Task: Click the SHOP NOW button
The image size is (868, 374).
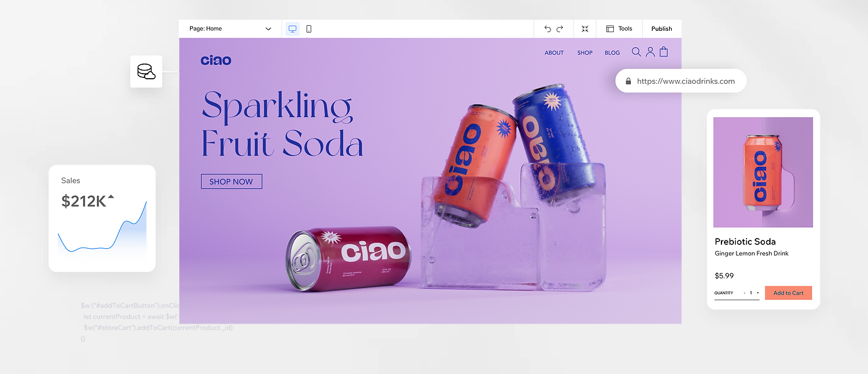Action: [x=231, y=181]
